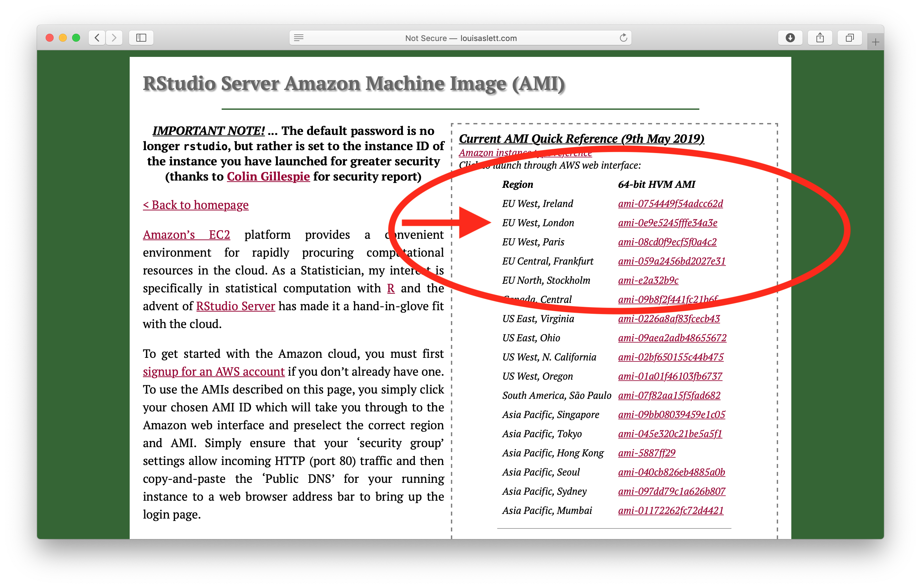Launch the Asia Pacific, Tokyo AMI link
This screenshot has width=921, height=588.
[x=670, y=434]
